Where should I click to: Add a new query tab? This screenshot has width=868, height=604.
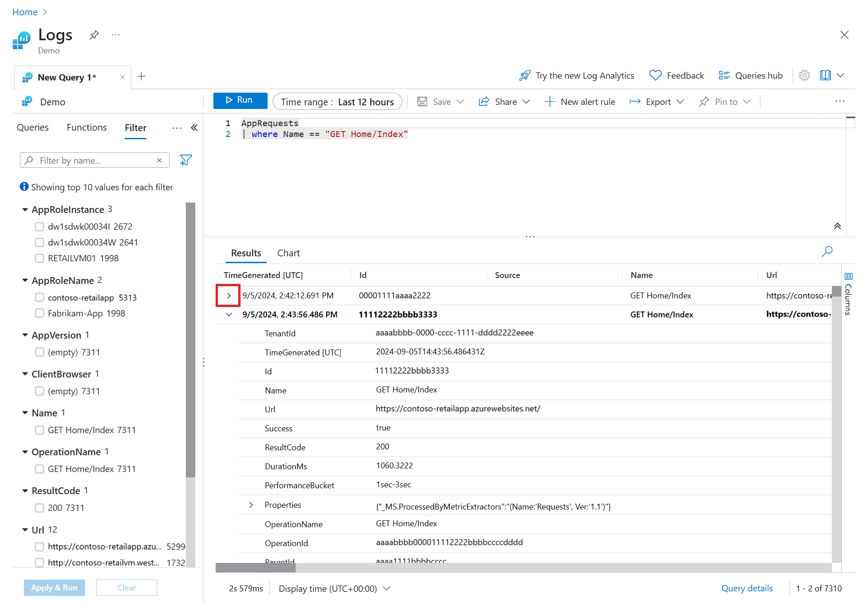[142, 76]
